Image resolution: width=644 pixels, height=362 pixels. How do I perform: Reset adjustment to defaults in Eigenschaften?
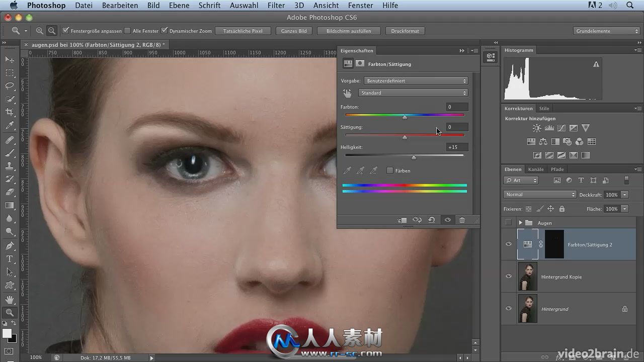[432, 220]
